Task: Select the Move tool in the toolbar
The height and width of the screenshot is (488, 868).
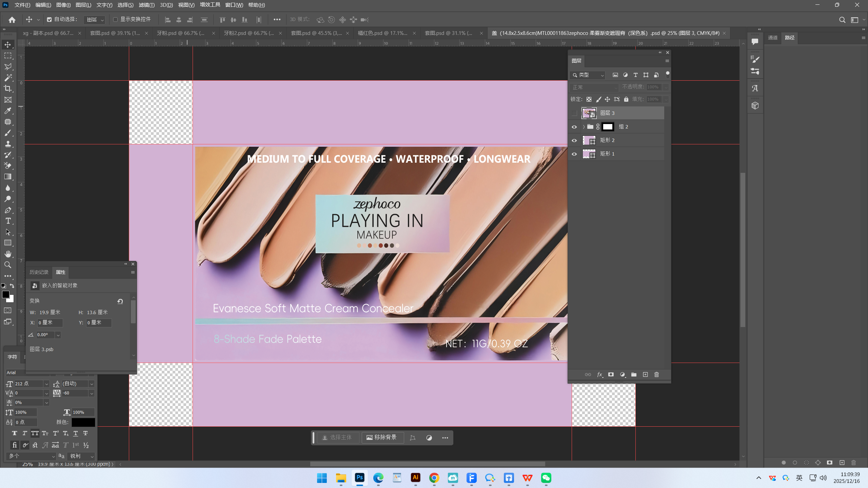Action: point(8,45)
